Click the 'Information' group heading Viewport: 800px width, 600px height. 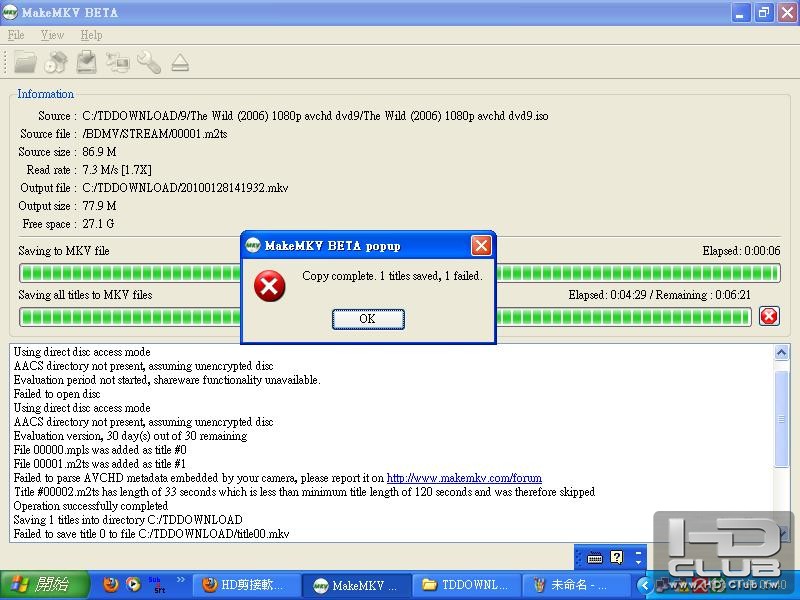[45, 94]
